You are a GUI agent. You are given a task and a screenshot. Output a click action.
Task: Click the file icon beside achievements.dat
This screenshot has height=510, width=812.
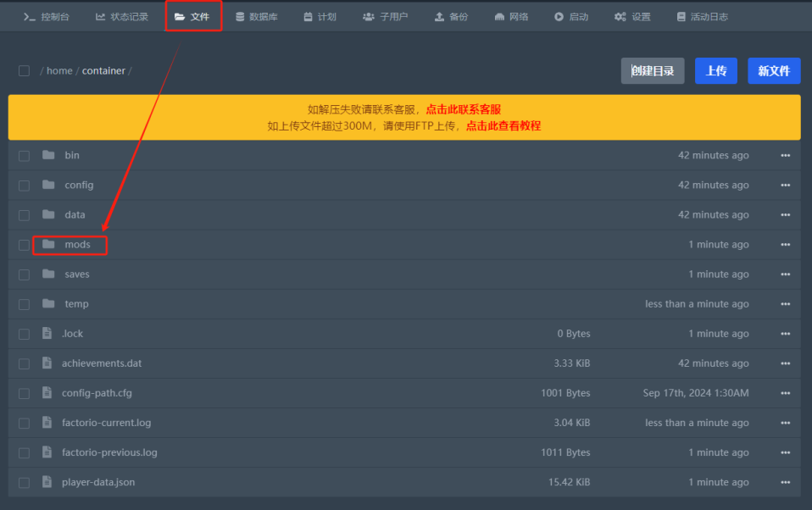pos(47,363)
